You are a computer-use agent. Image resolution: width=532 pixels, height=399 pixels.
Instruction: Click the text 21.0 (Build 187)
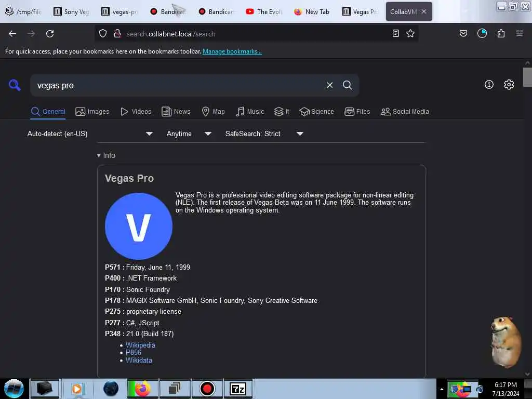tap(150, 334)
